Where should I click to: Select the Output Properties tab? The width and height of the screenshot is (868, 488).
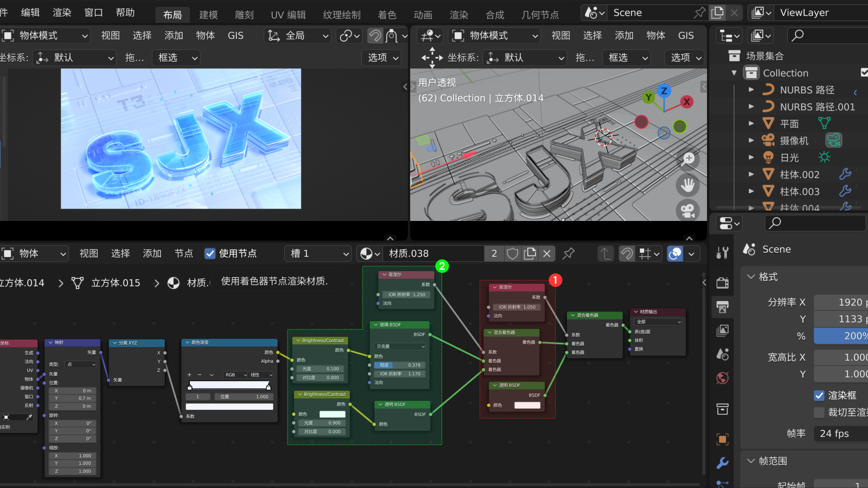(722, 307)
